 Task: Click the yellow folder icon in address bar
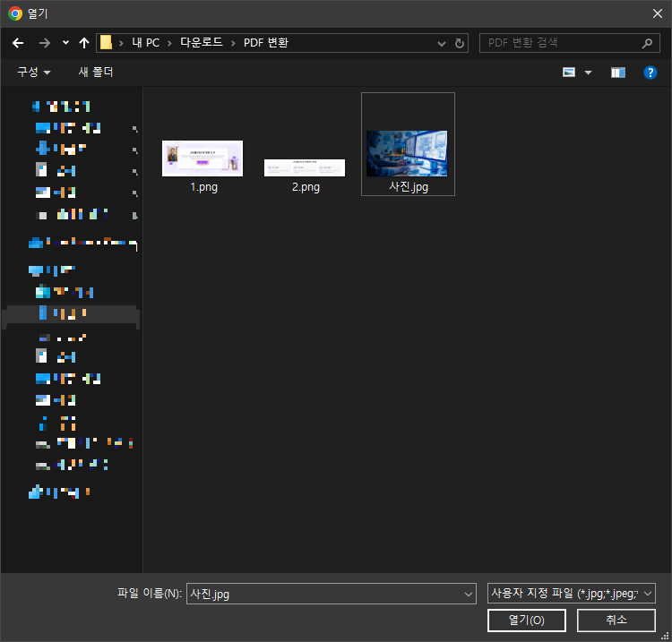106,42
